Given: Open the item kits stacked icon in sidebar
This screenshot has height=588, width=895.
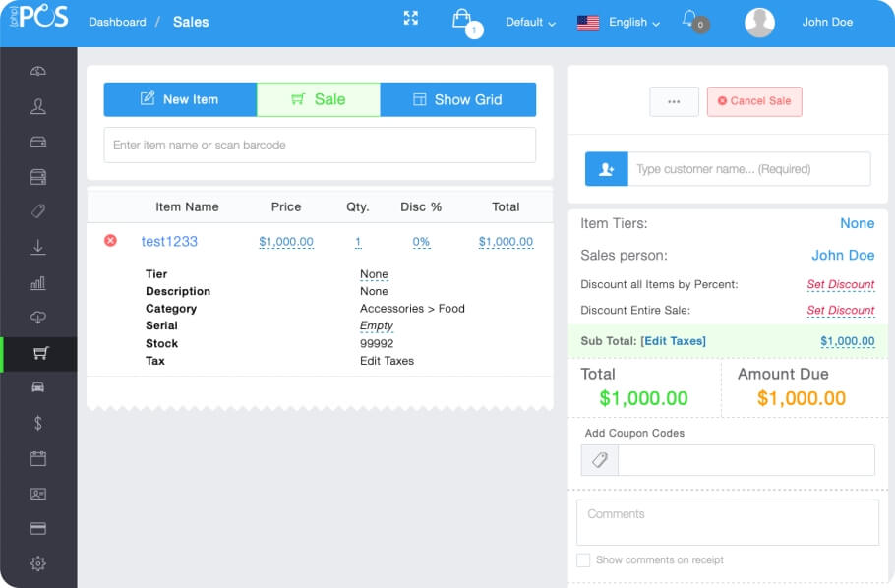Looking at the screenshot, I should pyautogui.click(x=38, y=177).
